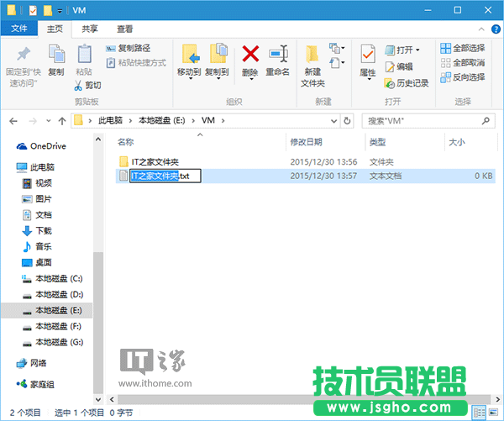Click Local Disk (E:) breadcrumb in address bar
The image size is (504, 421).
[x=161, y=121]
